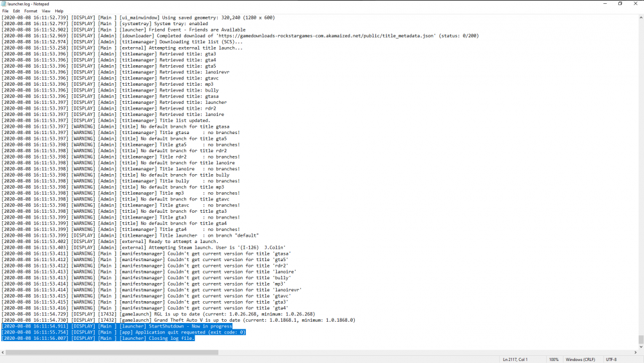644x363 pixels.
Task: Click the line 'System tray: enabled'
Action: [105, 24]
